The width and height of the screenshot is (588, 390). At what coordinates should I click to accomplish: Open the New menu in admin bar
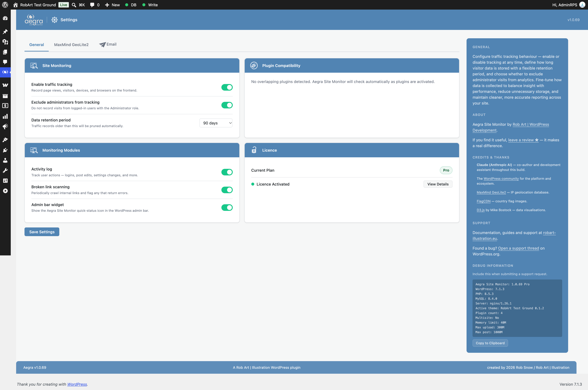112,5
